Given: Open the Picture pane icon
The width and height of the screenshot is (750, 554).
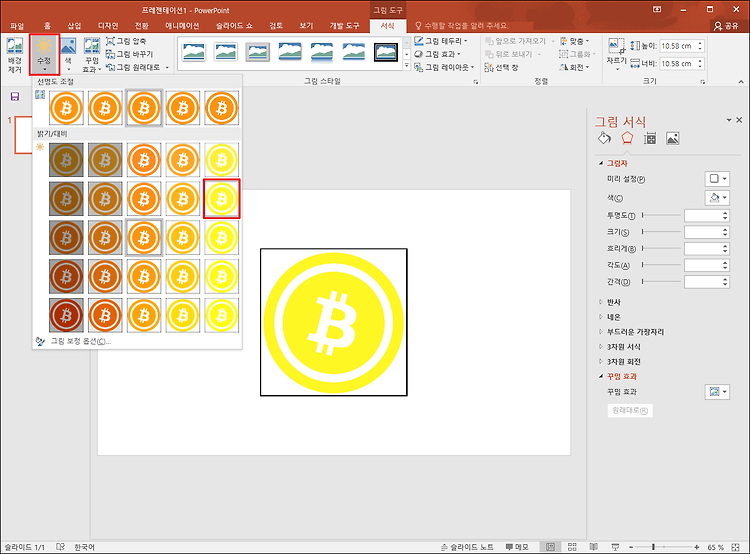Looking at the screenshot, I should click(673, 139).
